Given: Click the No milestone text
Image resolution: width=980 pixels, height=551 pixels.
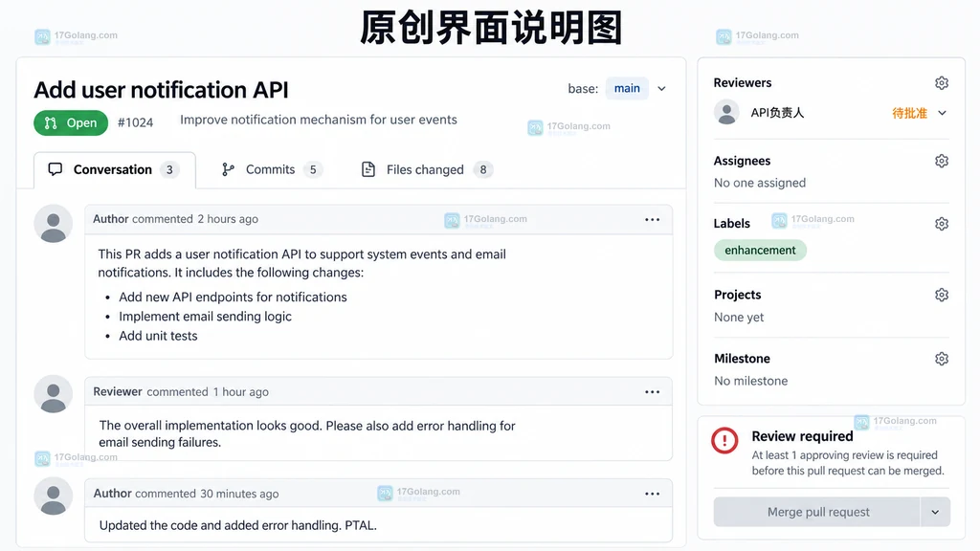Looking at the screenshot, I should (x=750, y=381).
